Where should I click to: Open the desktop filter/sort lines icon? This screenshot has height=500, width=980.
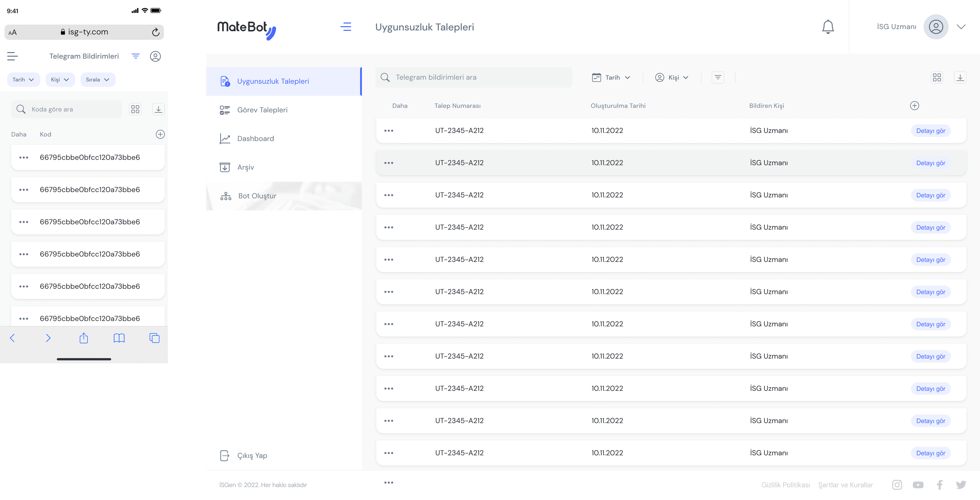[717, 77]
